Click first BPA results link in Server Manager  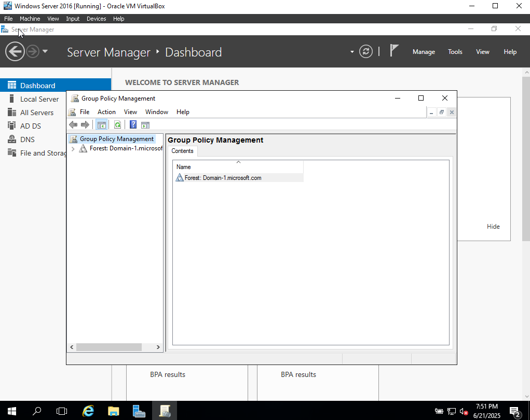pyautogui.click(x=168, y=374)
